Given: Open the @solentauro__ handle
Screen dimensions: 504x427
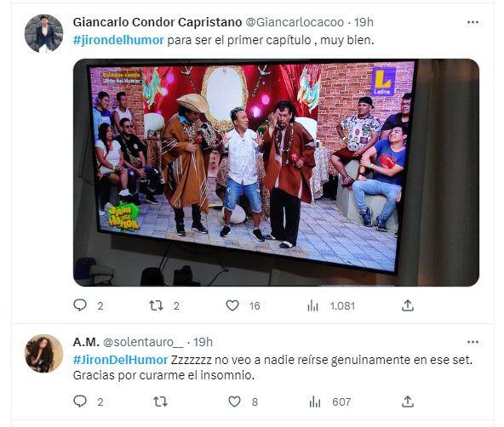Looking at the screenshot, I should click(143, 342).
